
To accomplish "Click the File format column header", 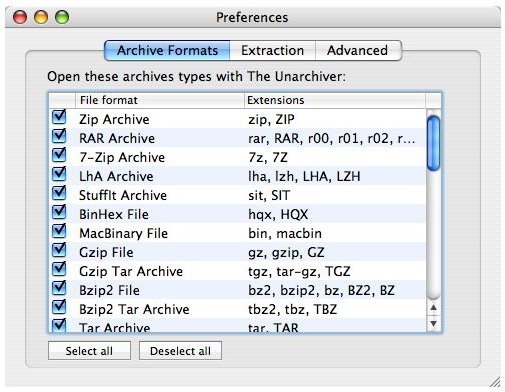I will [x=160, y=100].
